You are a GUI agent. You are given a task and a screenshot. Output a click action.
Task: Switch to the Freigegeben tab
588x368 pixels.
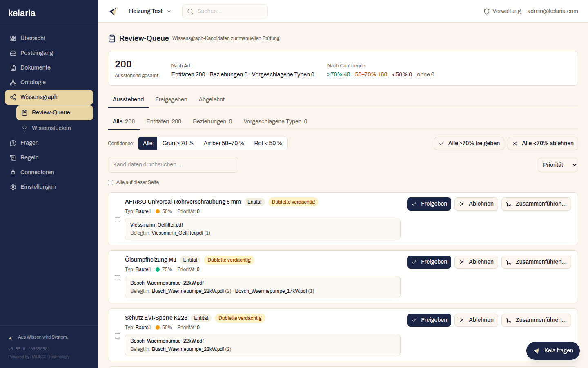[x=171, y=99]
